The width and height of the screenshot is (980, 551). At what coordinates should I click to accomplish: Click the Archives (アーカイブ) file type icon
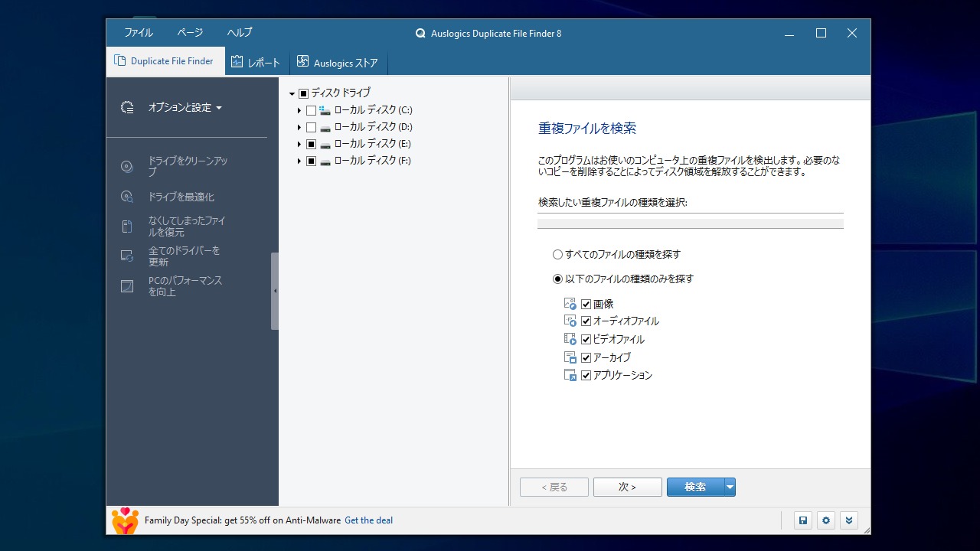pos(570,357)
